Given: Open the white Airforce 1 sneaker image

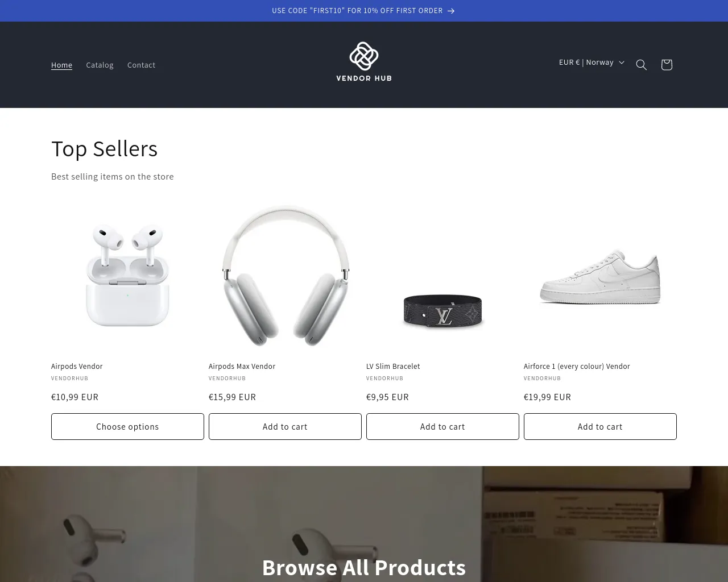Looking at the screenshot, I should pos(600,276).
